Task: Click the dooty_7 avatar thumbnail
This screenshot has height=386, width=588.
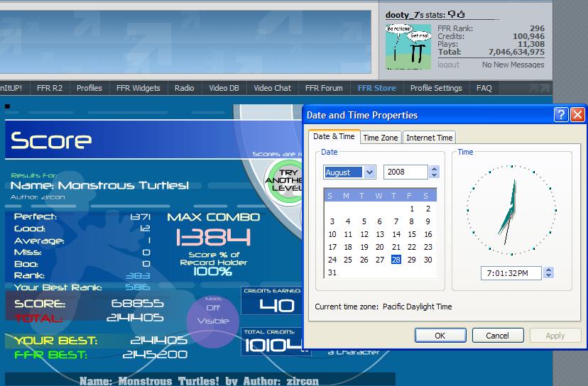Action: click(408, 47)
